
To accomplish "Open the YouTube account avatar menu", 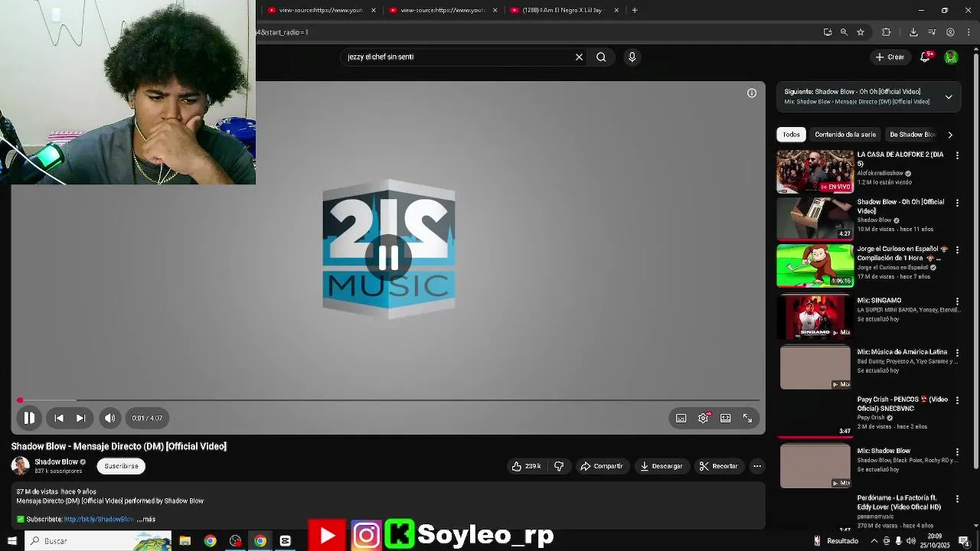I will 951,57.
